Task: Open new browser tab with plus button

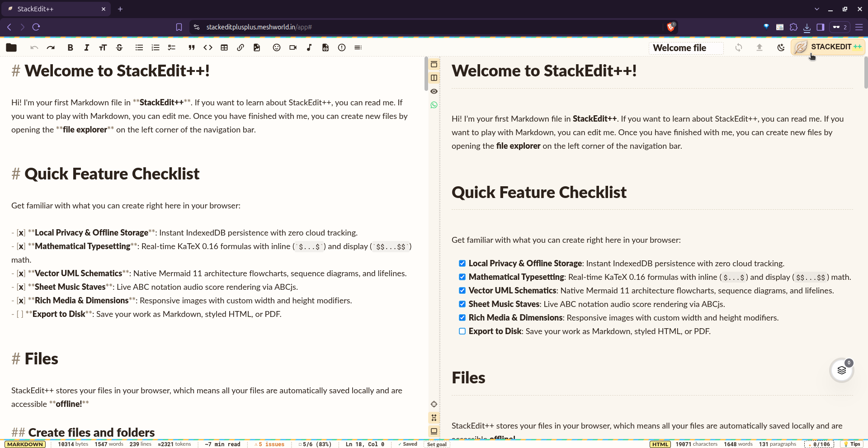Action: 120,9
